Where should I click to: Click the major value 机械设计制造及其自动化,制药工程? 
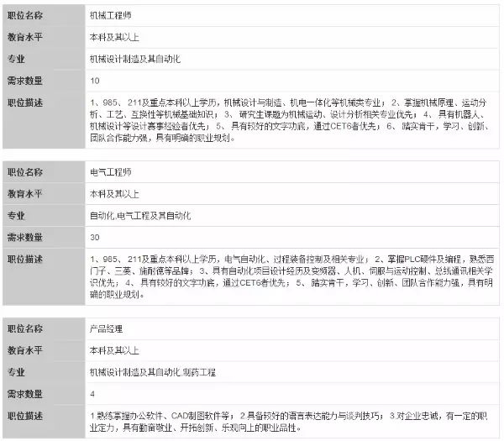coord(152,372)
